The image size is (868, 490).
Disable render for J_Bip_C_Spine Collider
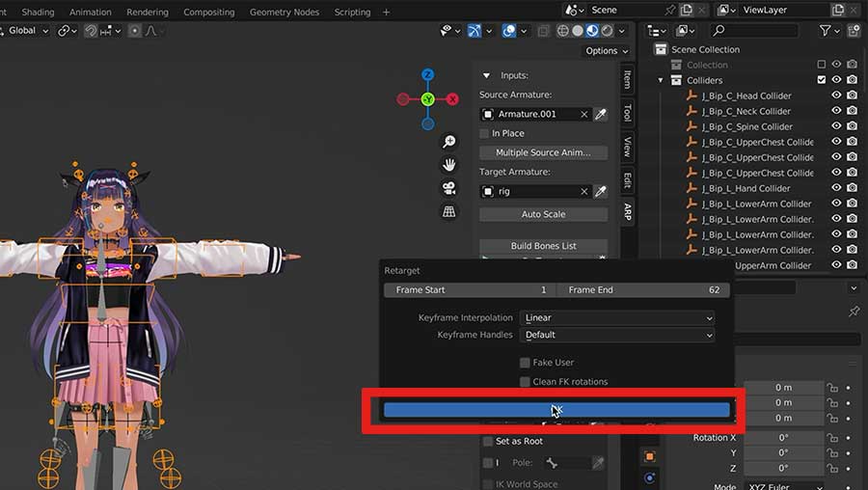852,126
